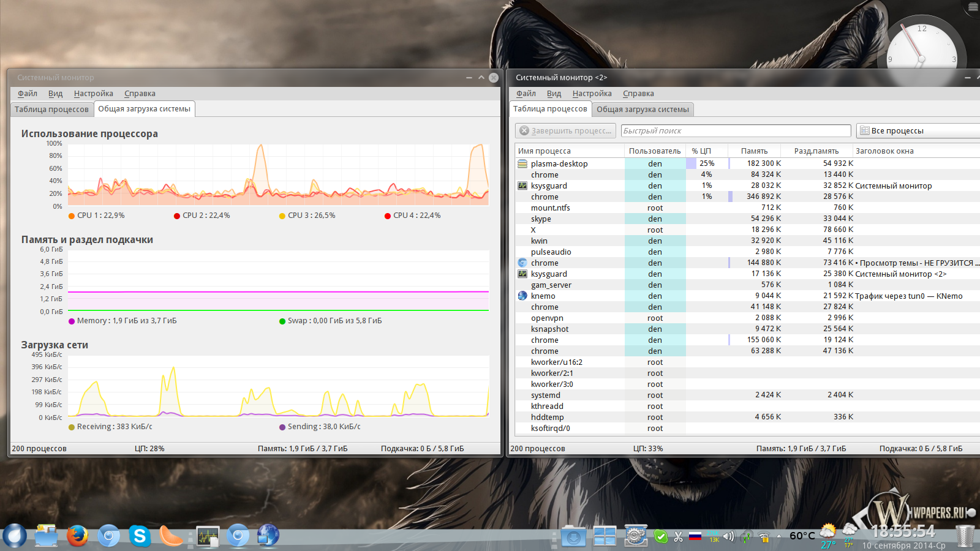Sort by 'Разд.память' column header
Screen dimensions: 980x551
point(816,151)
